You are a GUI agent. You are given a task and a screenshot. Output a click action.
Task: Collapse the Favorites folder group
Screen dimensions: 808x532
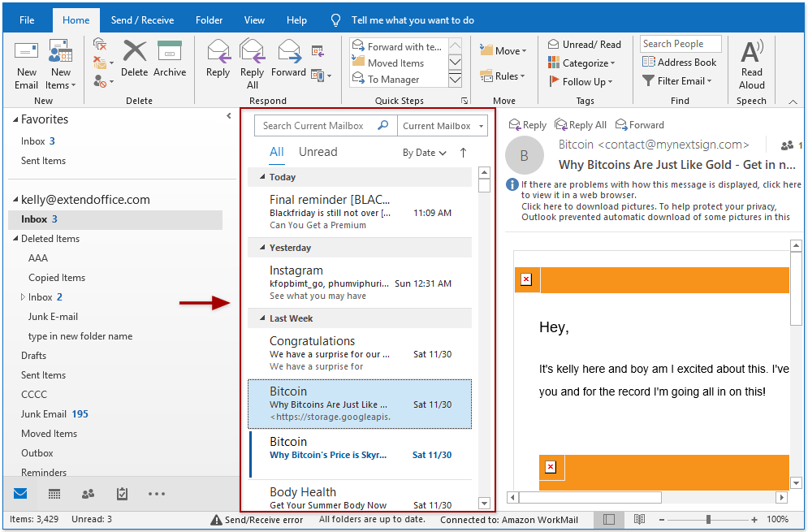16,119
